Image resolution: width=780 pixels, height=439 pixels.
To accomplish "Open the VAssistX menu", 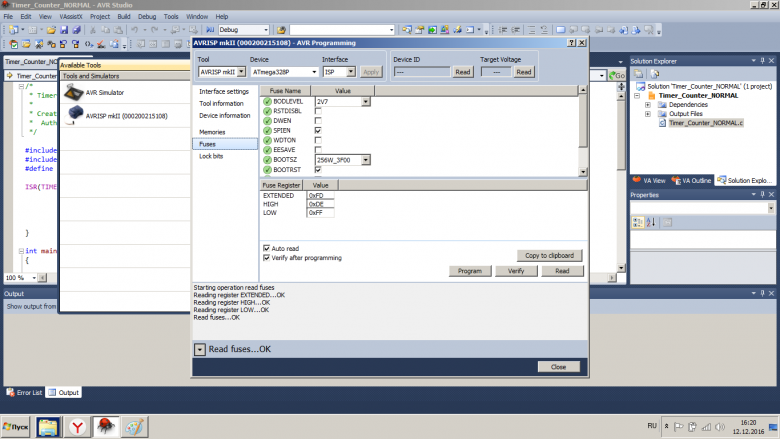I will click(71, 16).
